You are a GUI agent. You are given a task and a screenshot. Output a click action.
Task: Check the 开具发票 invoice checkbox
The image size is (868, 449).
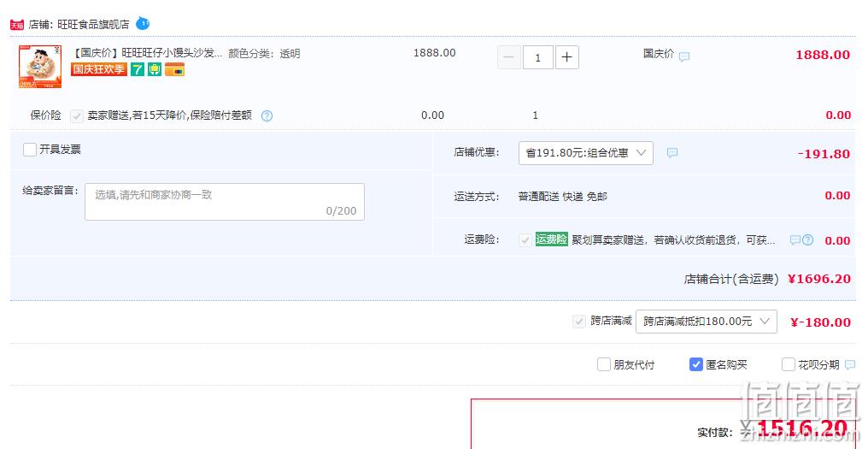pos(30,150)
